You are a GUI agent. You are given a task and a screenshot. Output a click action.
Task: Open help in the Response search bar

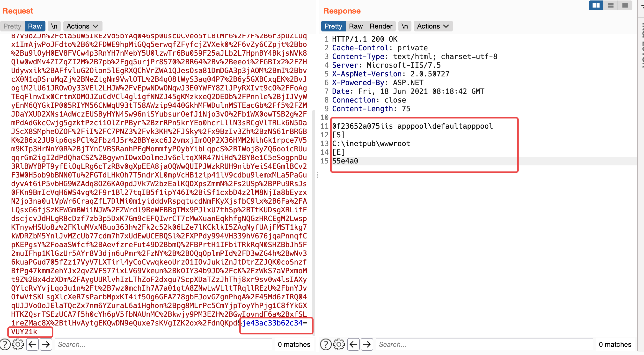(325, 344)
